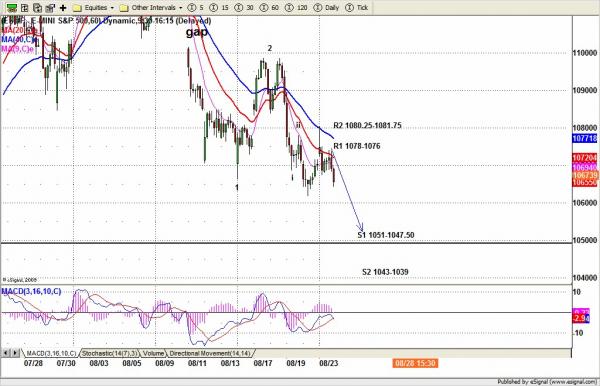Open the MACD(3,16,10,C) study tab
This screenshot has height=386, width=600.
51,353
